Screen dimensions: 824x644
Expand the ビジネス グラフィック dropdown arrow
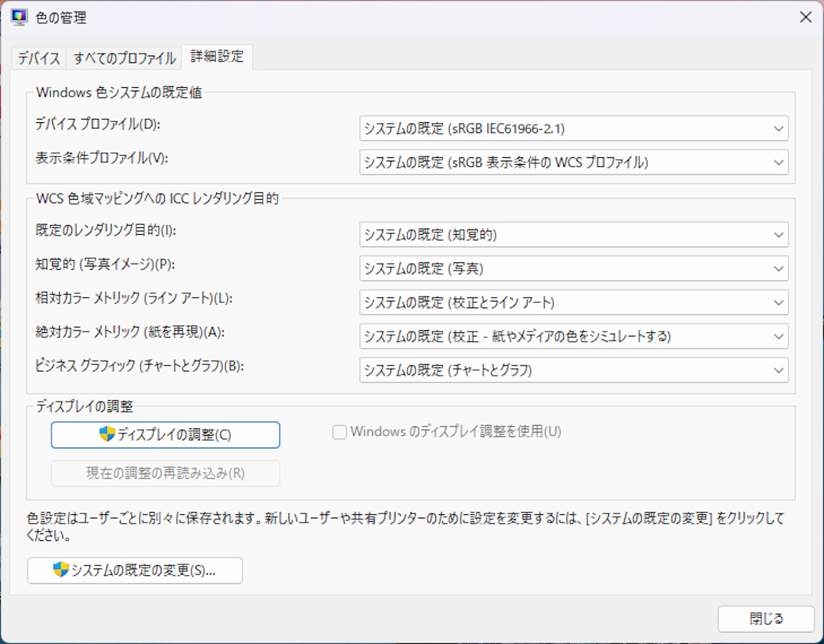click(x=778, y=371)
